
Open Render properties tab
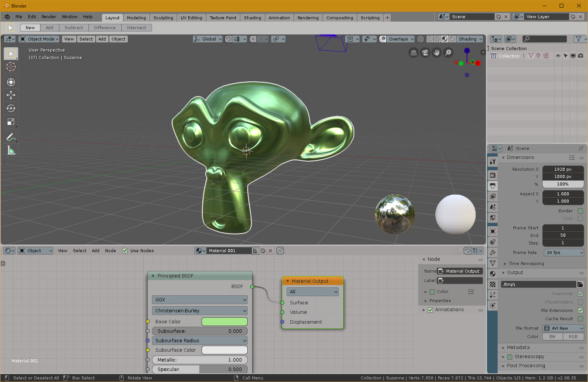pyautogui.click(x=493, y=175)
